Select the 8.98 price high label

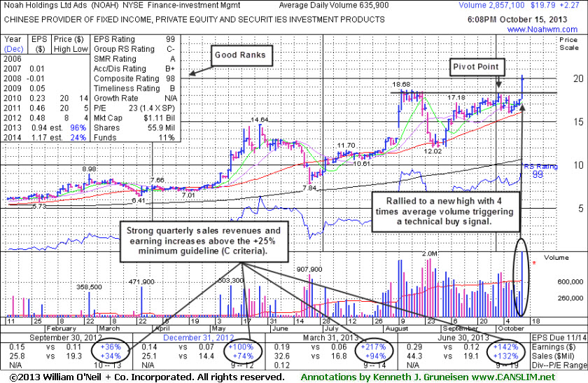tap(90, 169)
